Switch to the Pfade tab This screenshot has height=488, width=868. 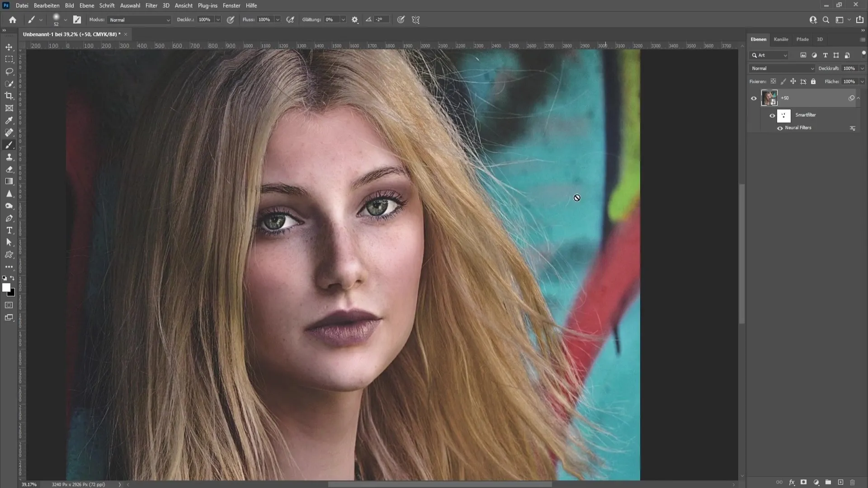pos(802,39)
